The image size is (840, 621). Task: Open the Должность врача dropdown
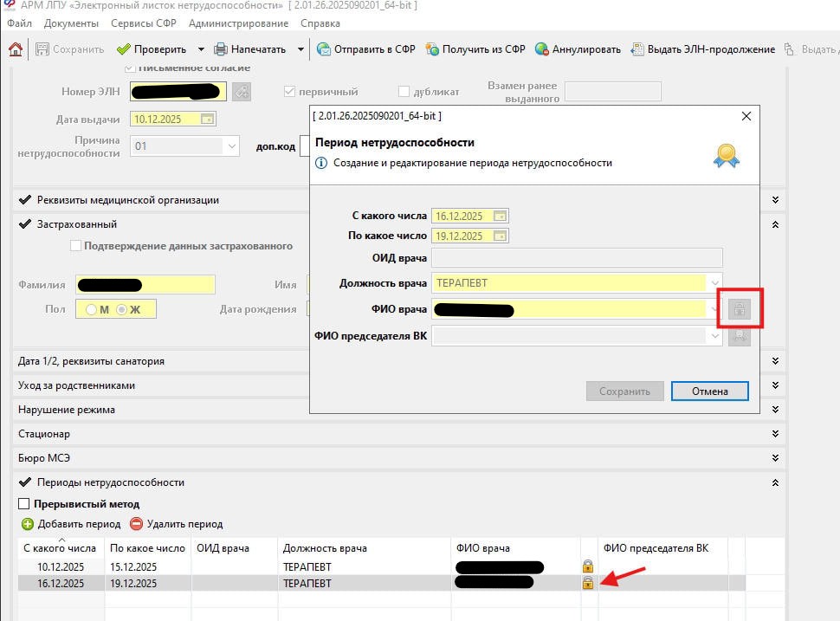click(714, 282)
